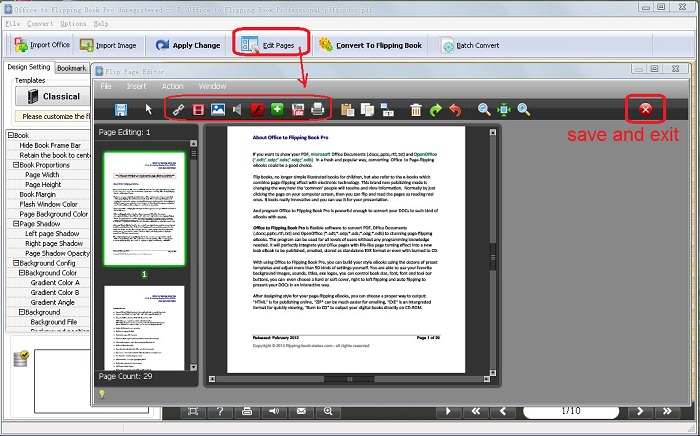Click Import Image toolbar button

108,45
